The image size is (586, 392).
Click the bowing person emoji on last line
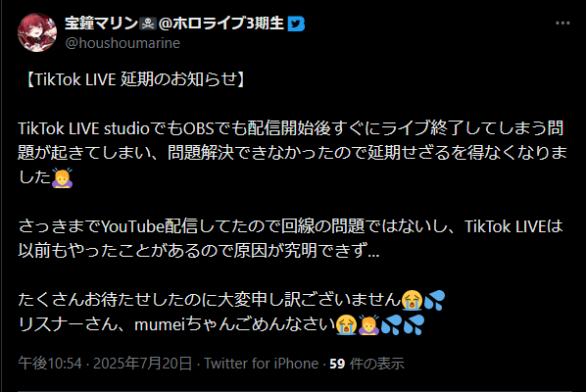pyautogui.click(x=368, y=324)
